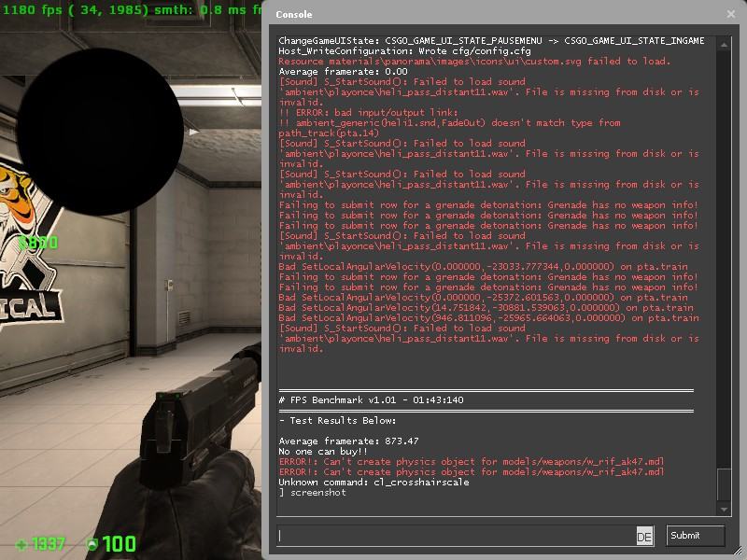Image resolution: width=747 pixels, height=560 pixels.
Task: Click the console scrollbar thumb
Action: pos(724,484)
